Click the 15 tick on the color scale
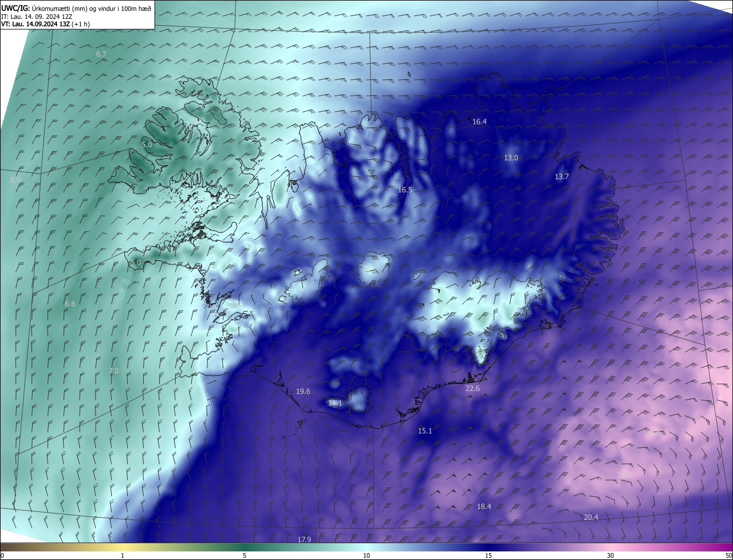This screenshot has width=733, height=560. coord(488,555)
